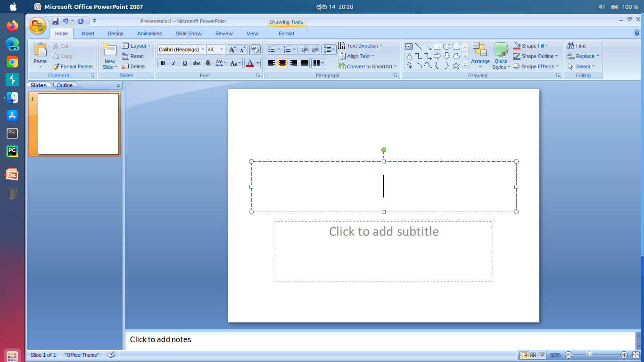Screen dimensions: 644x362
Task: Select the Right Arrow shape
Action: pos(437,56)
